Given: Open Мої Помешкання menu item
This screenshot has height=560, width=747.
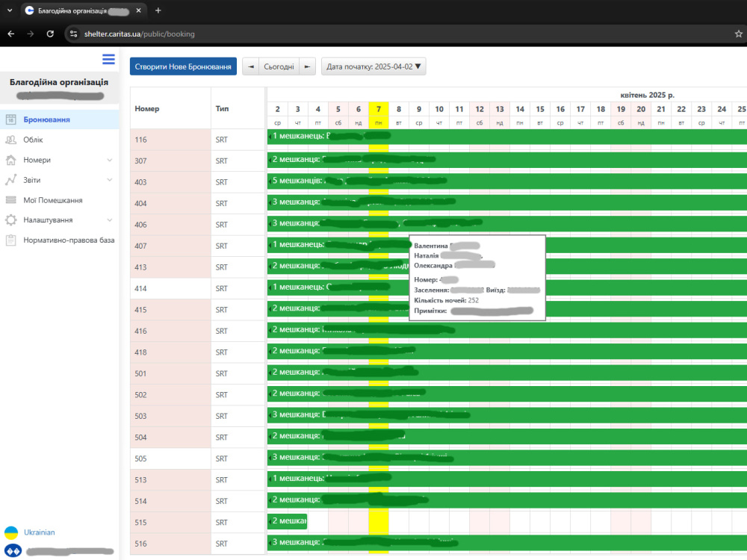Looking at the screenshot, I should point(60,200).
